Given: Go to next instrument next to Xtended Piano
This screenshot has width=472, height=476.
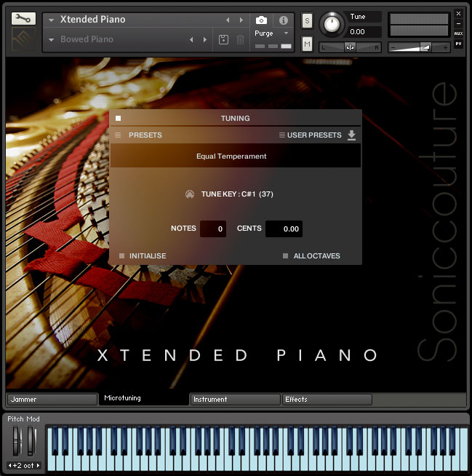Looking at the screenshot, I should (x=241, y=20).
